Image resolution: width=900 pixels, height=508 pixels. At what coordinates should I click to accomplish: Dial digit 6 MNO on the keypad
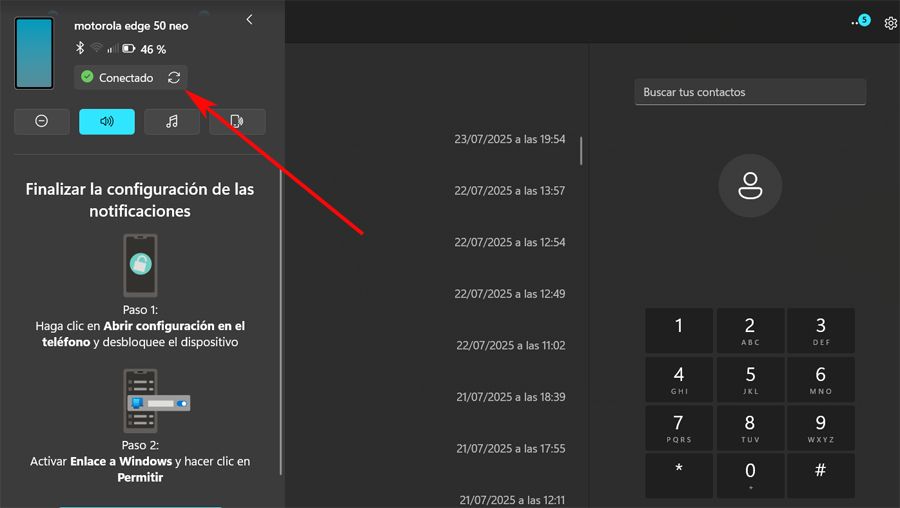coord(821,379)
